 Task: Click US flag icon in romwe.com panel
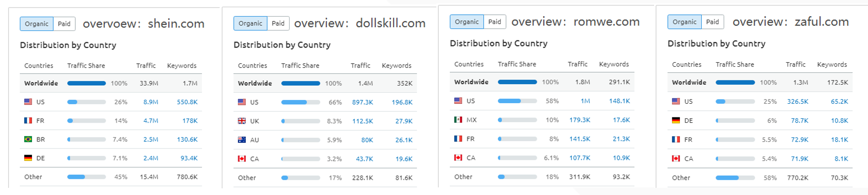click(x=458, y=101)
